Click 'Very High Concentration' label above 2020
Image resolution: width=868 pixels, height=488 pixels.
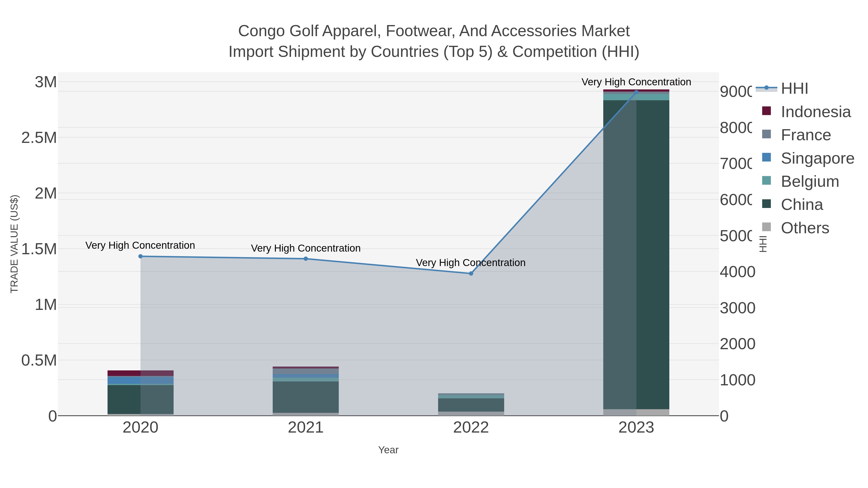(x=140, y=245)
